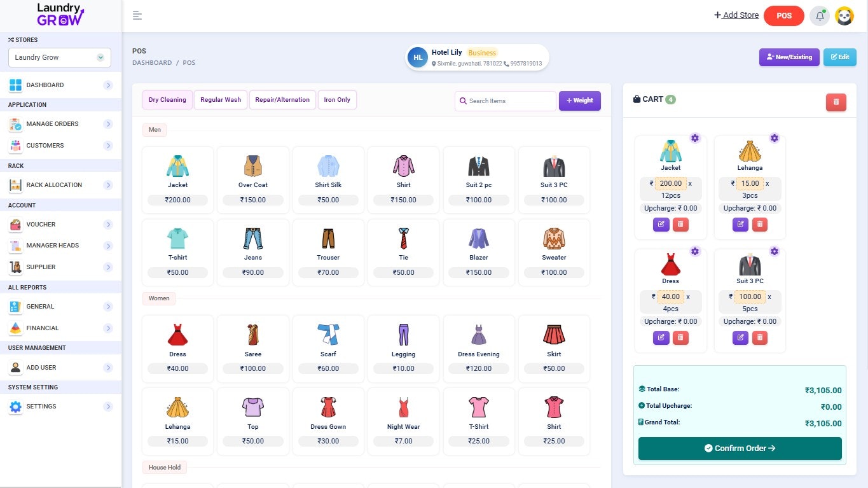This screenshot has width=868, height=488.
Task: Click the New/Existing customer button
Action: click(x=789, y=57)
